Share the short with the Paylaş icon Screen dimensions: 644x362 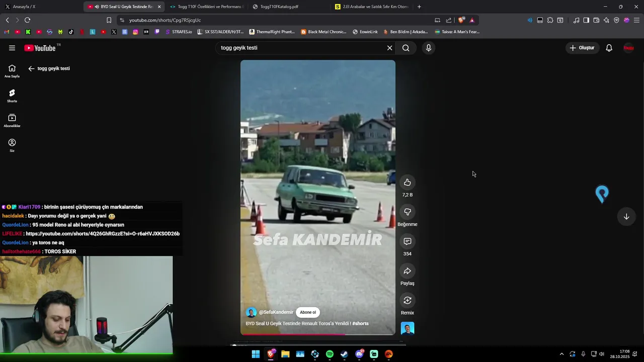(408, 271)
